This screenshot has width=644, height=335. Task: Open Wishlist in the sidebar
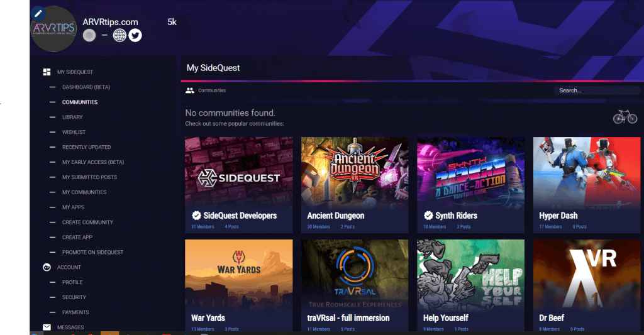74,132
